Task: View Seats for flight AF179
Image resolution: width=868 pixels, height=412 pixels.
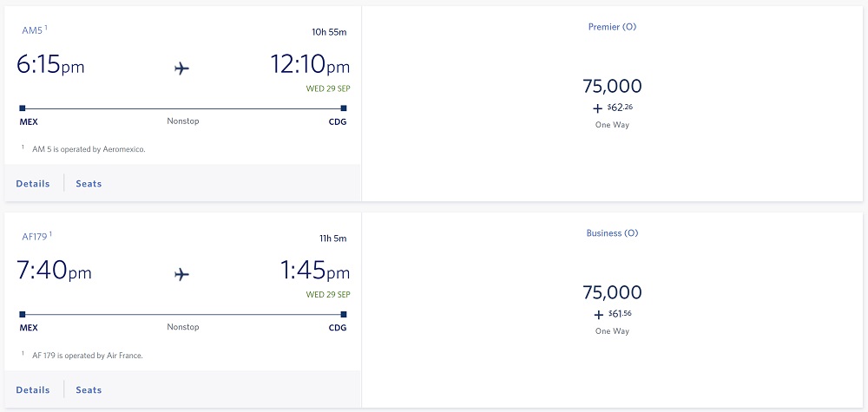Action: coord(89,389)
